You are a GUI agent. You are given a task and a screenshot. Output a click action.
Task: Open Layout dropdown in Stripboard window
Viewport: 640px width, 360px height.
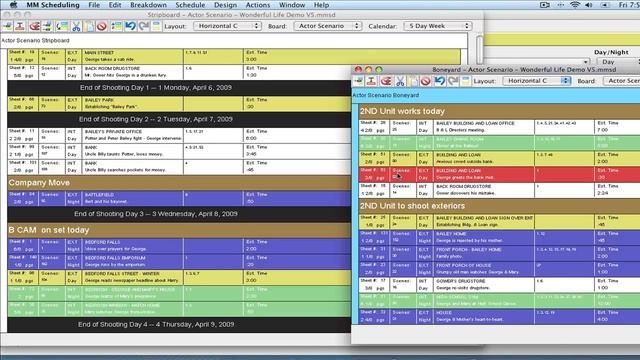pyautogui.click(x=227, y=26)
